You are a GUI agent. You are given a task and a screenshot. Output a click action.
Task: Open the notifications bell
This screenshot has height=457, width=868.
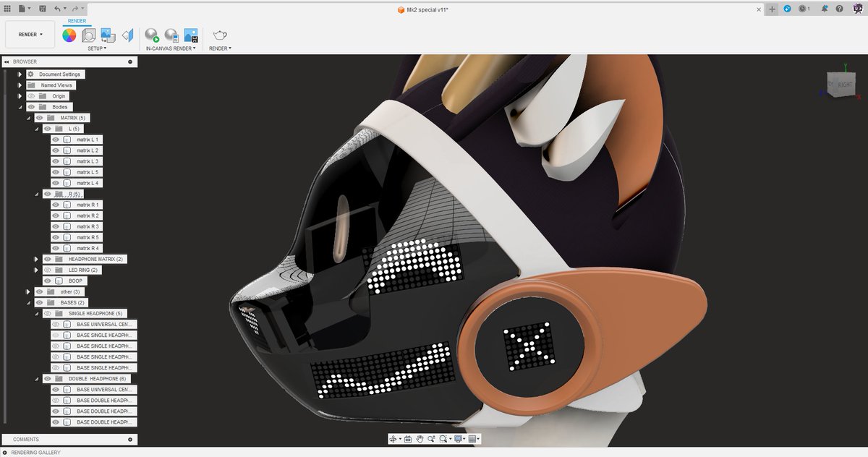[x=824, y=9]
